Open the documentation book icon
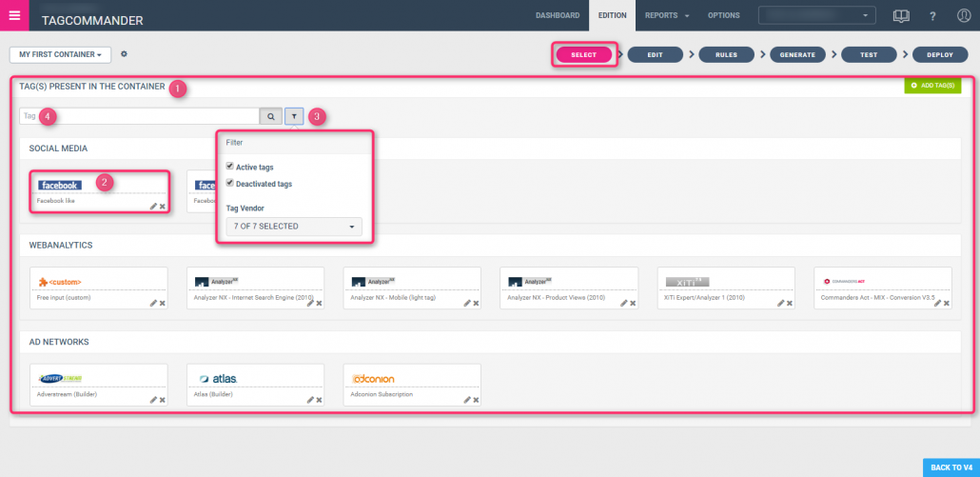Screen dimensions: 980x477 pos(900,16)
